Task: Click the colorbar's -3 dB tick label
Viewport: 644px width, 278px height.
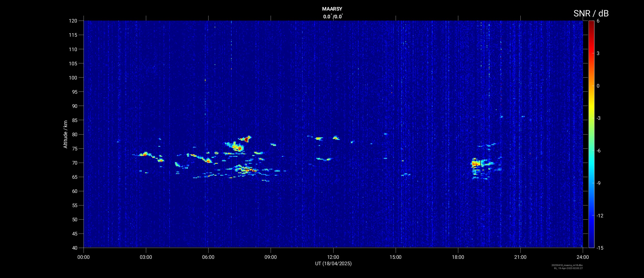Action: [599, 118]
